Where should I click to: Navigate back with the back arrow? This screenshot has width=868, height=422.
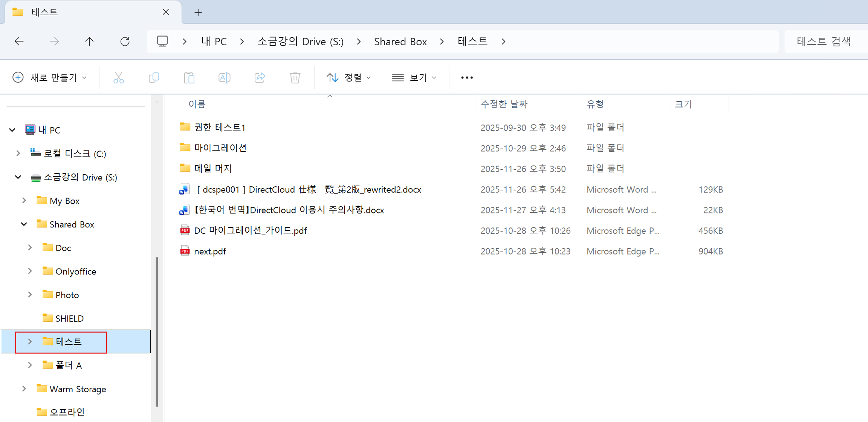tap(19, 41)
